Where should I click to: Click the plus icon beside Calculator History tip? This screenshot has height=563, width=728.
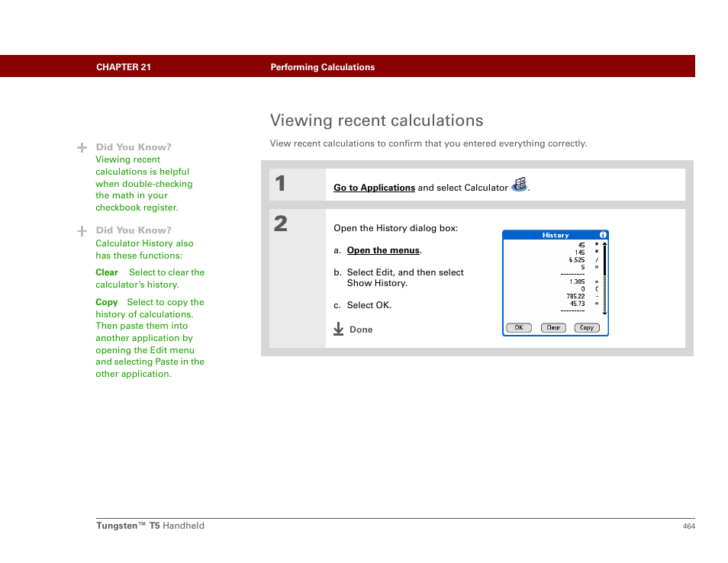(x=82, y=230)
